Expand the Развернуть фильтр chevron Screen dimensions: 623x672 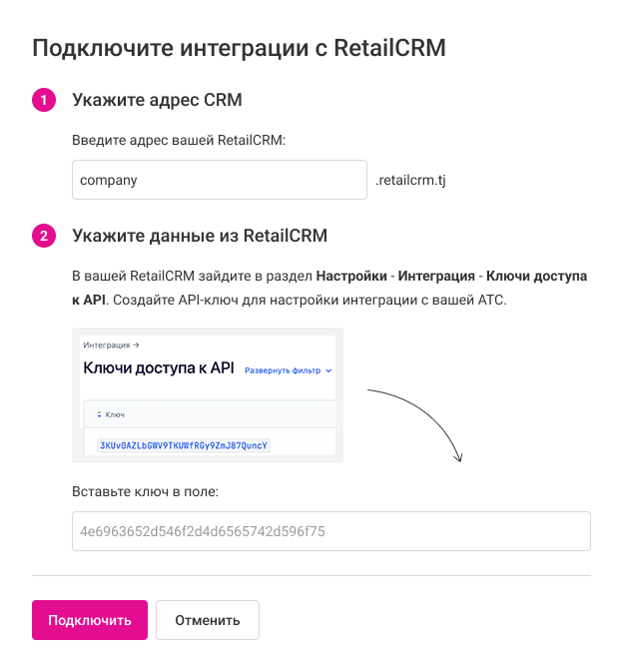pyautogui.click(x=328, y=370)
